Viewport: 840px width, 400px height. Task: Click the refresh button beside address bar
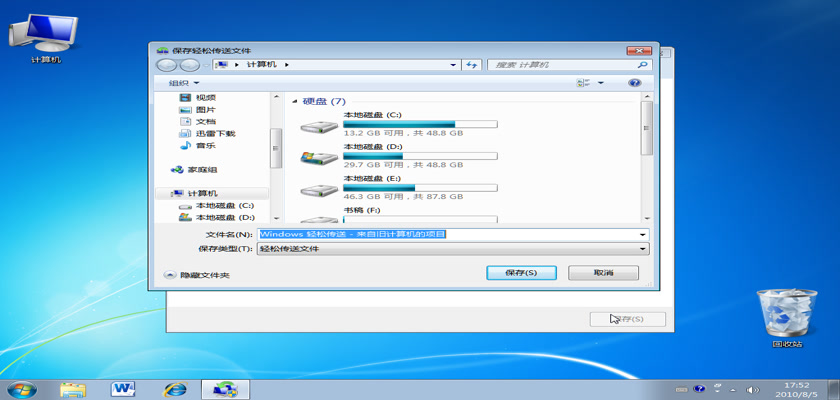click(471, 65)
